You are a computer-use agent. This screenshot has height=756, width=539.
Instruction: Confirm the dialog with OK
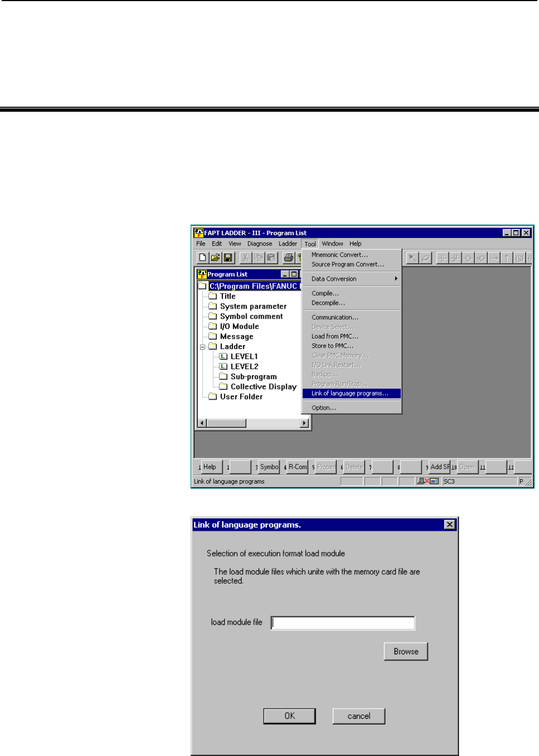coord(290,716)
